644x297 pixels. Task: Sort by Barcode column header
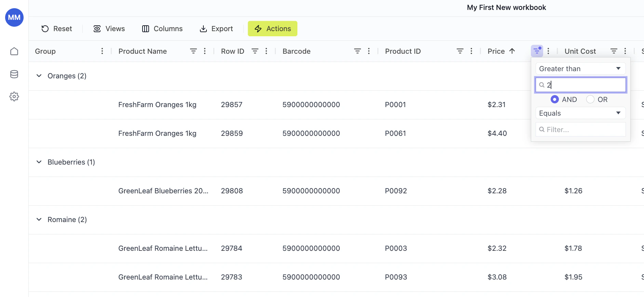pyautogui.click(x=297, y=51)
